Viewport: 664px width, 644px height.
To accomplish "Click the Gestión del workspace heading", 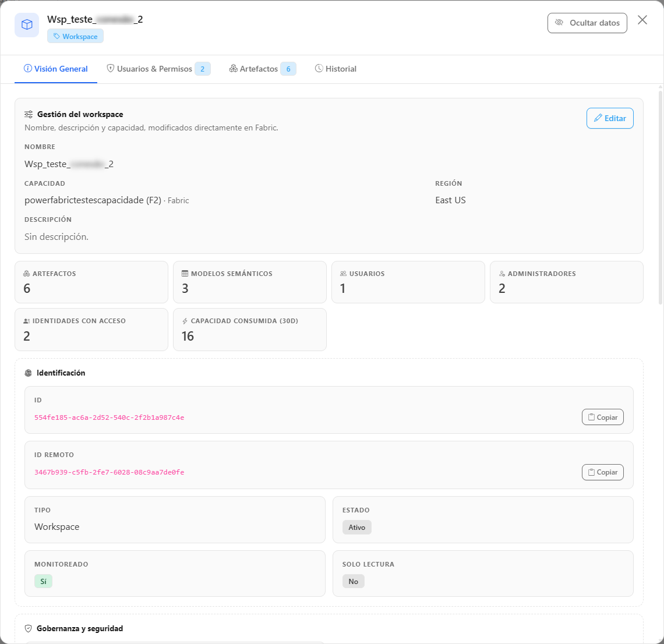I will tap(80, 114).
